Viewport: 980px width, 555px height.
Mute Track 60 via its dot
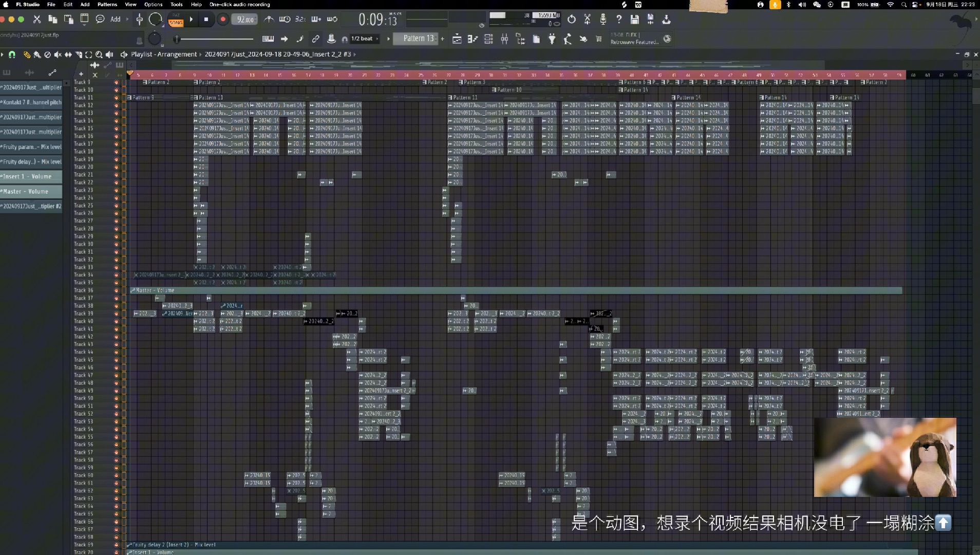(x=116, y=475)
